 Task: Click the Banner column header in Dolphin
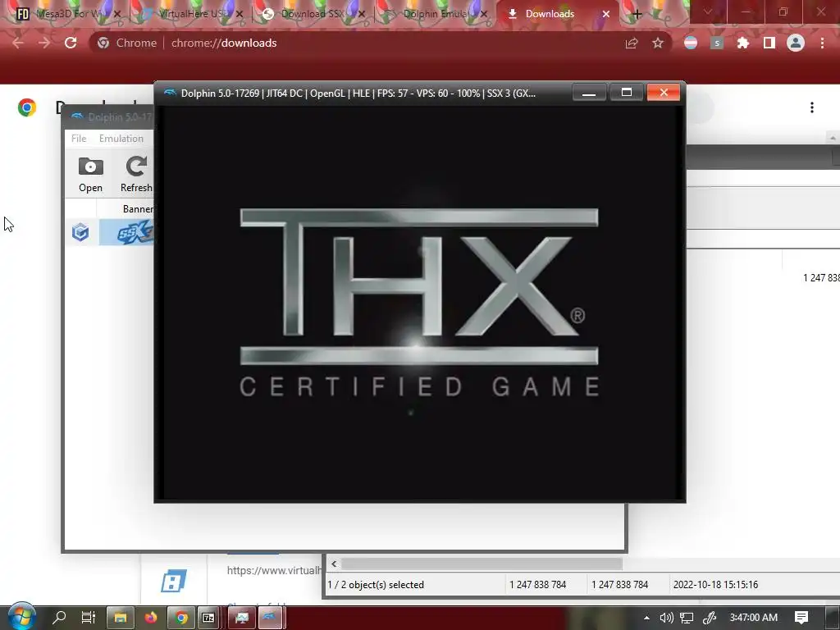tap(138, 209)
